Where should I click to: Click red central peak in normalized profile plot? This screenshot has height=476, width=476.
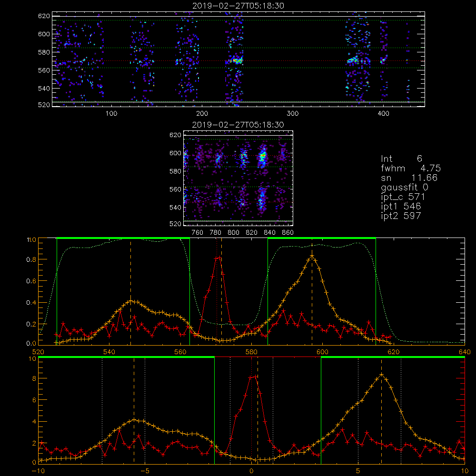218,258
